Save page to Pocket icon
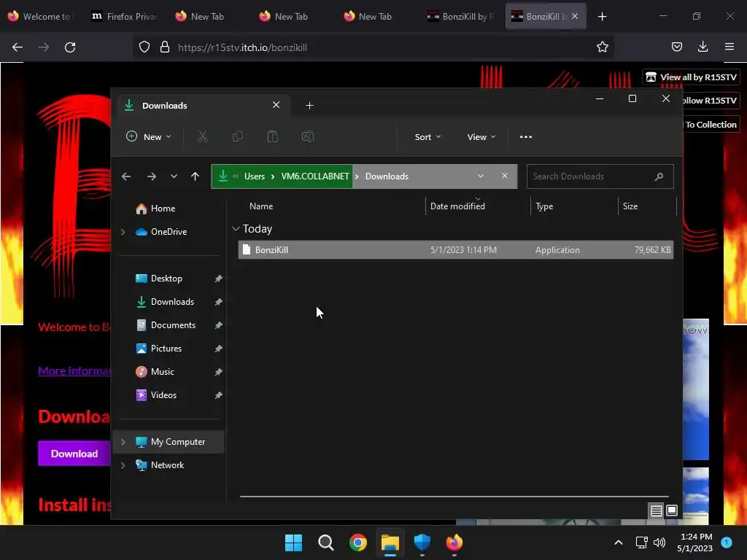 (x=676, y=47)
